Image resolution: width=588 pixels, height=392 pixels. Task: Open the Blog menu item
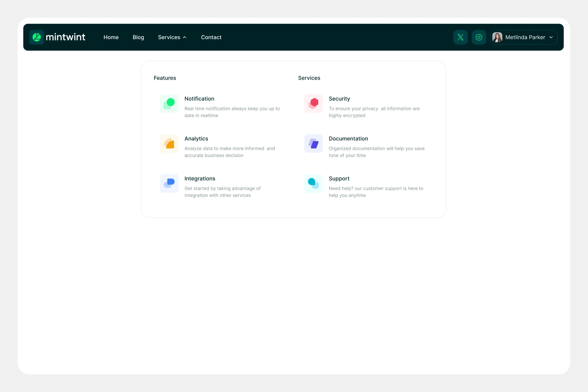pyautogui.click(x=138, y=37)
